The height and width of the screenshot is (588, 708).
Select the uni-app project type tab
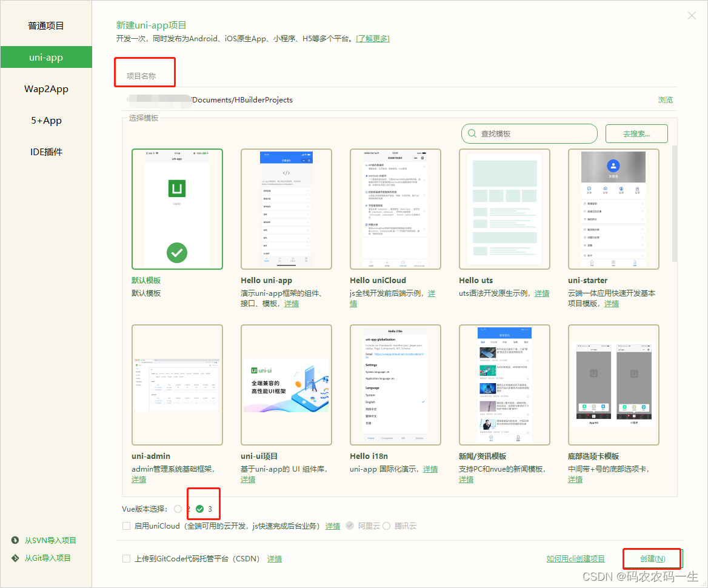coord(46,58)
